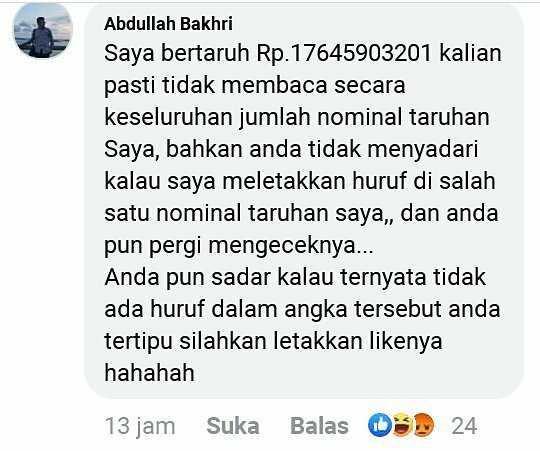Click the Abdullah Bakhri name link
540x451 pixels.
[168, 24]
